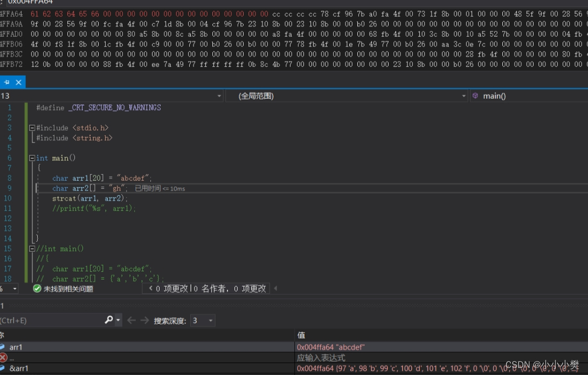Open the search depth dropdown showing 3
The image size is (588, 375).
pyautogui.click(x=203, y=321)
